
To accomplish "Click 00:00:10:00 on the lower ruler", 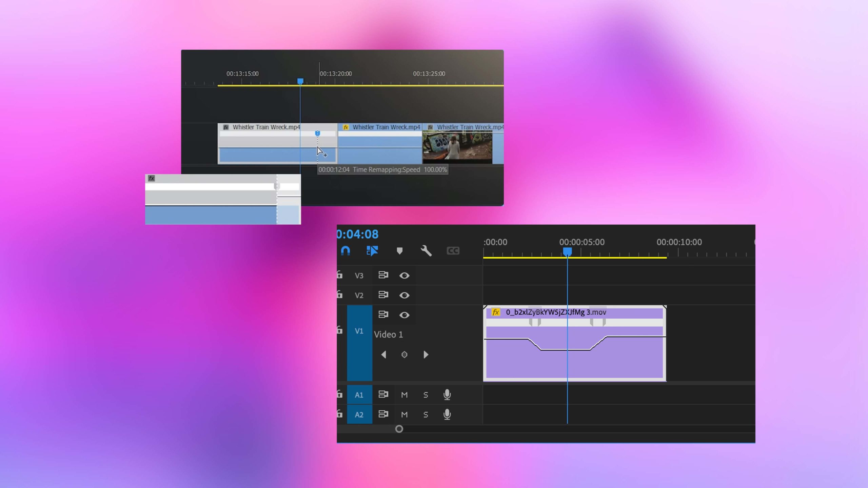I will pyautogui.click(x=679, y=242).
